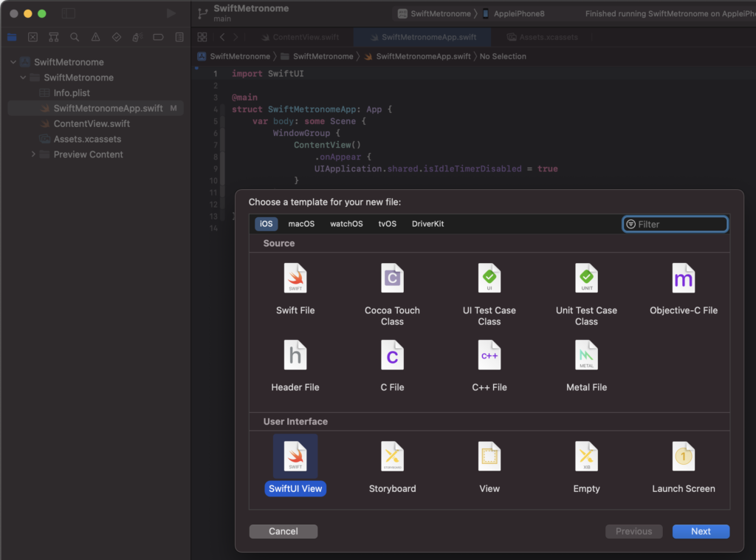The width and height of the screenshot is (756, 560).
Task: Choose the Objective-C File template
Action: (x=683, y=288)
